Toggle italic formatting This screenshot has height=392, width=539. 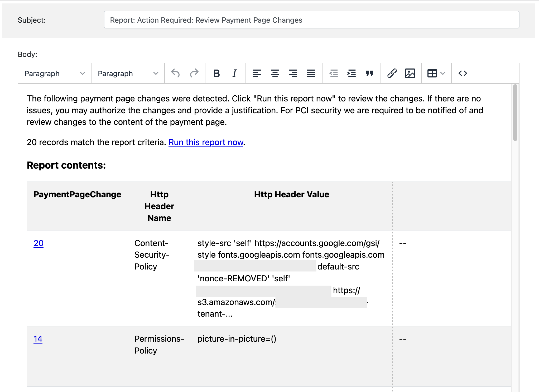[234, 73]
